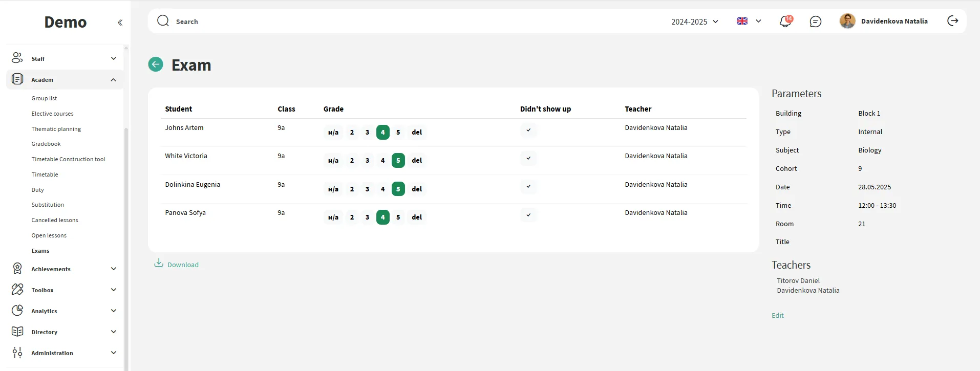
Task: Collapse the sidebar with double chevron
Action: (120, 23)
